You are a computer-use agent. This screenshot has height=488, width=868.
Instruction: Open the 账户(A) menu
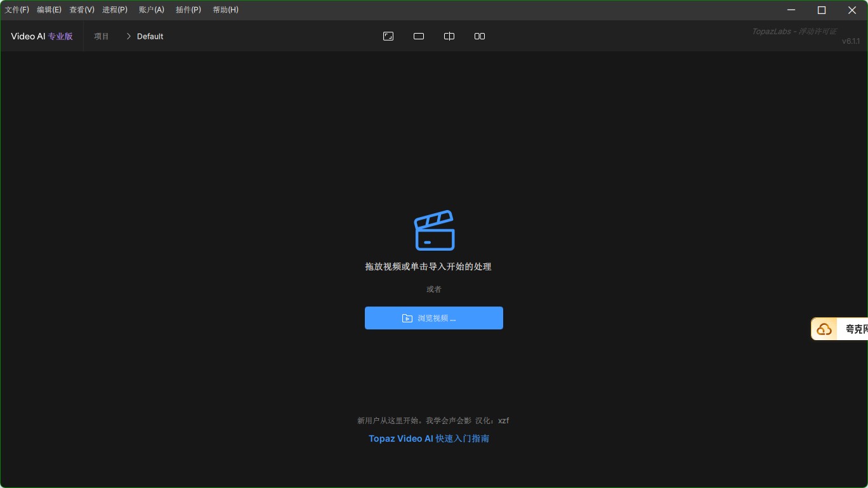pyautogui.click(x=152, y=10)
